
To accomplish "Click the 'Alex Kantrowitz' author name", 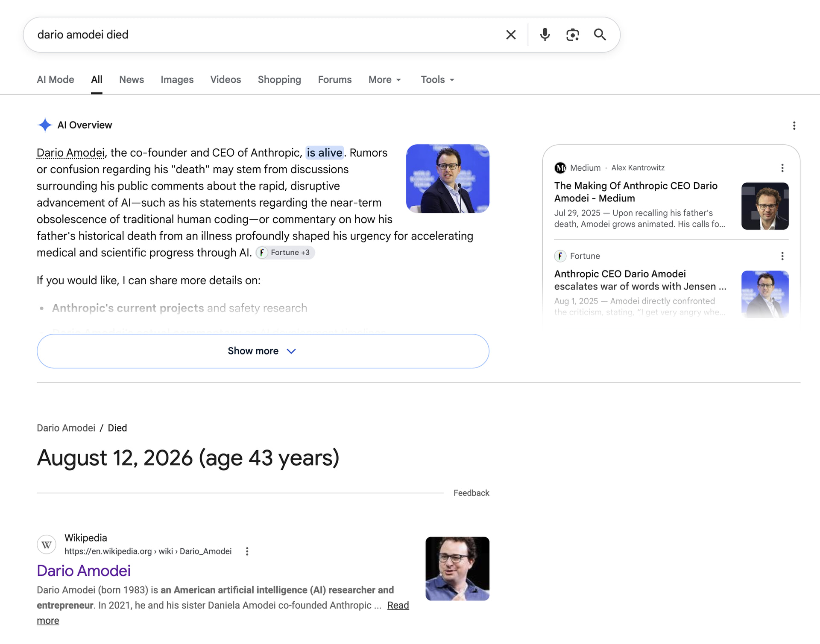I will (x=638, y=168).
